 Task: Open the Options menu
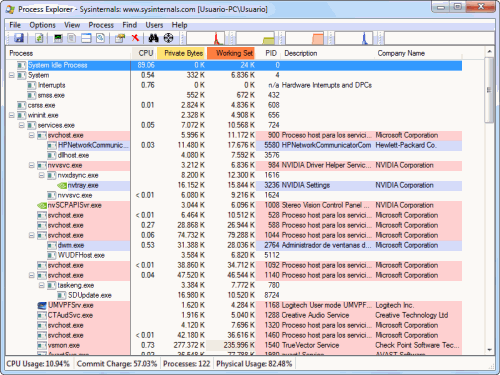coord(42,25)
